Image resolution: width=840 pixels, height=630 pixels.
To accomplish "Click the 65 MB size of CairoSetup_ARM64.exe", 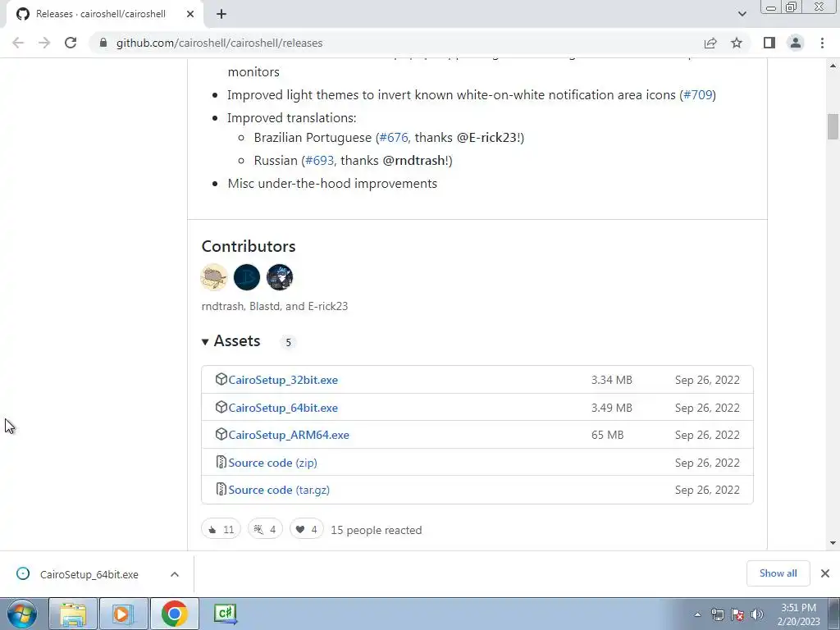I will pos(608,435).
